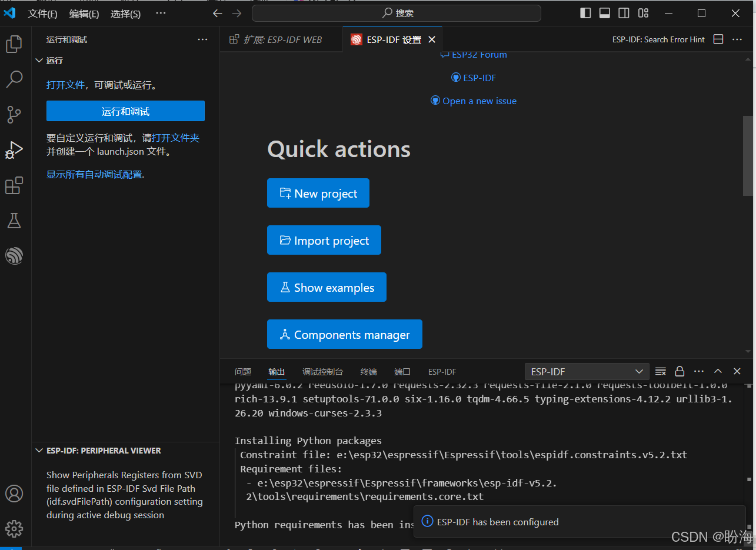The image size is (756, 550).
Task: Open the title bar overflow menu ellipsis
Action: pyautogui.click(x=161, y=13)
